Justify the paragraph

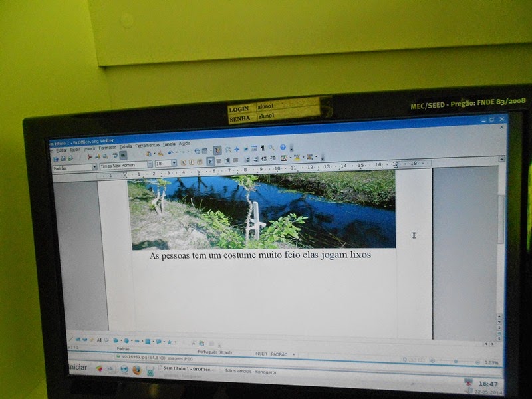[235, 160]
